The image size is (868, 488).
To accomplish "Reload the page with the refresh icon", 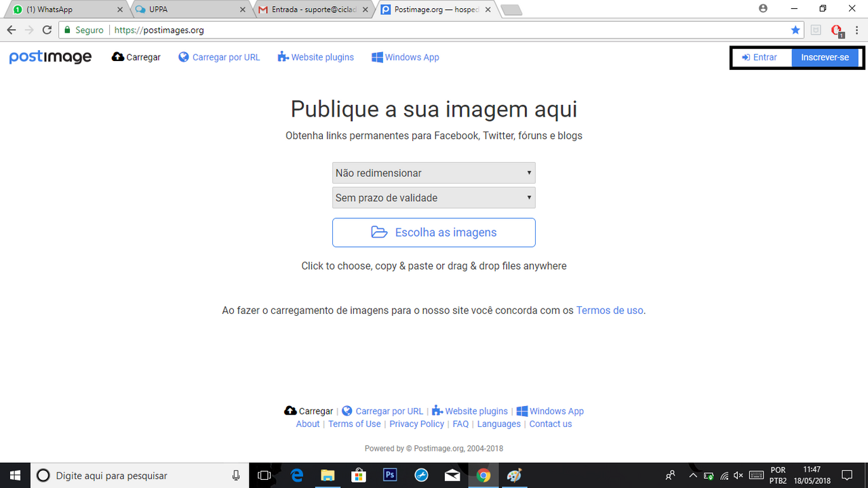I will [x=47, y=30].
